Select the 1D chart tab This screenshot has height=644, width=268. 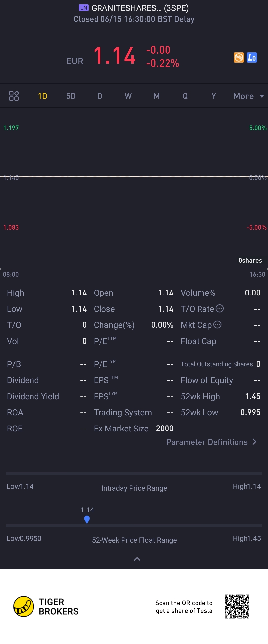pos(43,96)
